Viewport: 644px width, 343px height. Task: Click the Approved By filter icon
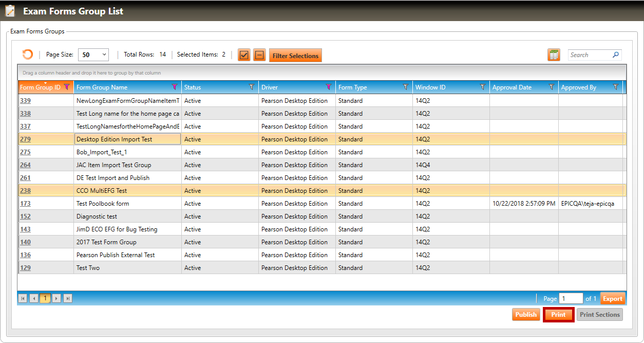(x=616, y=87)
